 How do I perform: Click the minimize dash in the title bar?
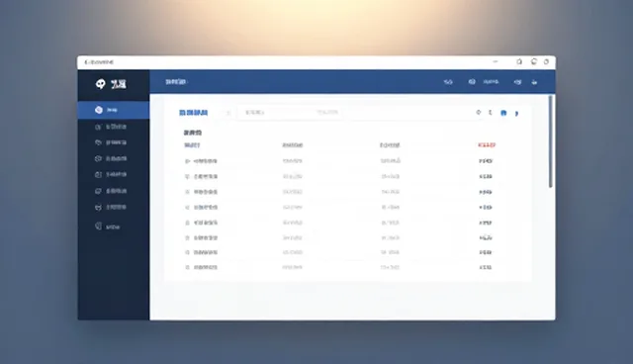[496, 61]
